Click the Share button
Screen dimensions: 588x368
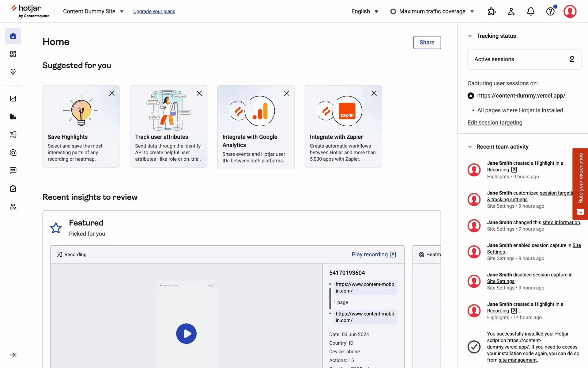pos(427,43)
